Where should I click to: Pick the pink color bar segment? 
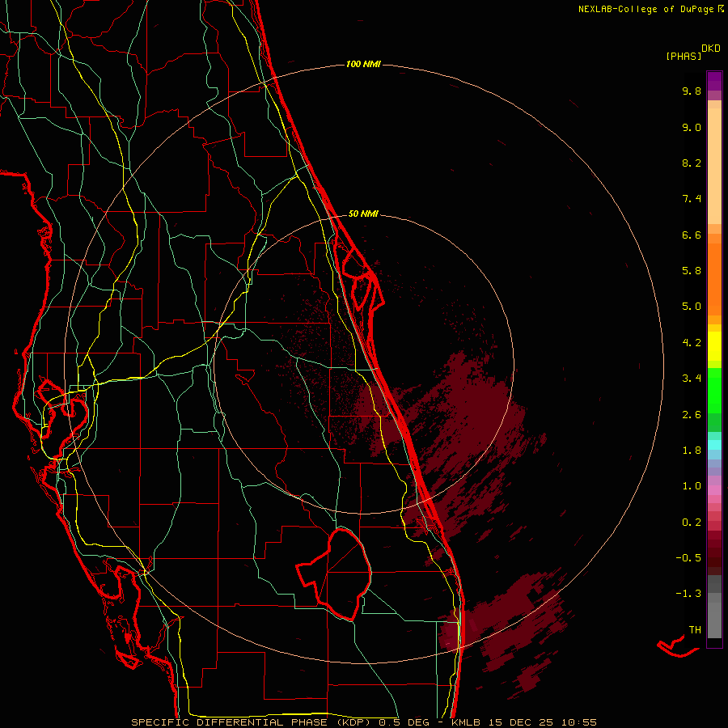[x=714, y=490]
